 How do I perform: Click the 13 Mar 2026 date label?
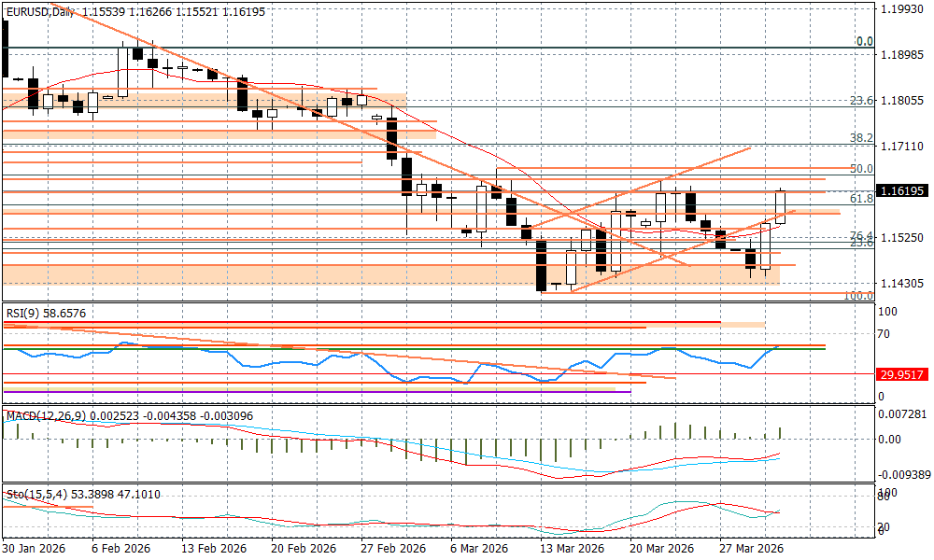571,548
